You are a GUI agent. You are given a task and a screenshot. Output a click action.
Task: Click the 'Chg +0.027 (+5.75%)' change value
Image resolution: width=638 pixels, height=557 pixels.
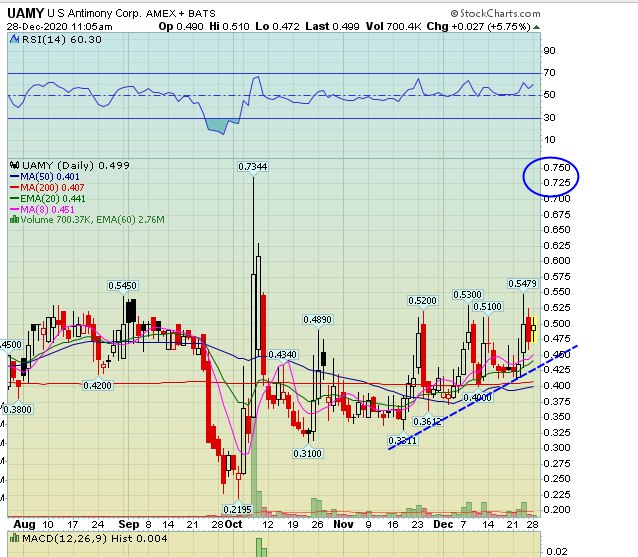point(478,26)
